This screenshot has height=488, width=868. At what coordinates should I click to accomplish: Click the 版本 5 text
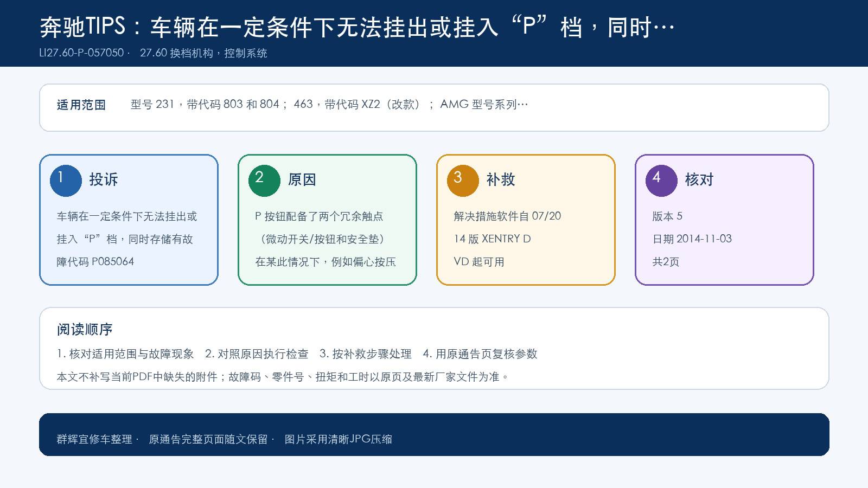667,216
